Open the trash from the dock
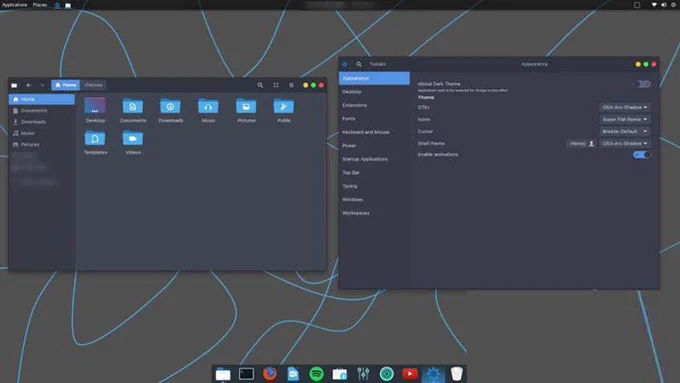 point(457,373)
